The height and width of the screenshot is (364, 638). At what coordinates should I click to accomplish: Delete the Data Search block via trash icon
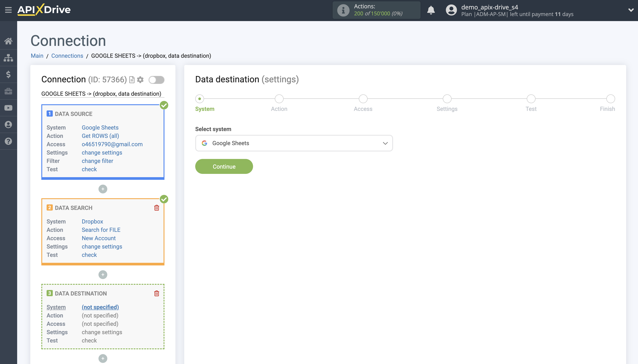[x=157, y=207]
